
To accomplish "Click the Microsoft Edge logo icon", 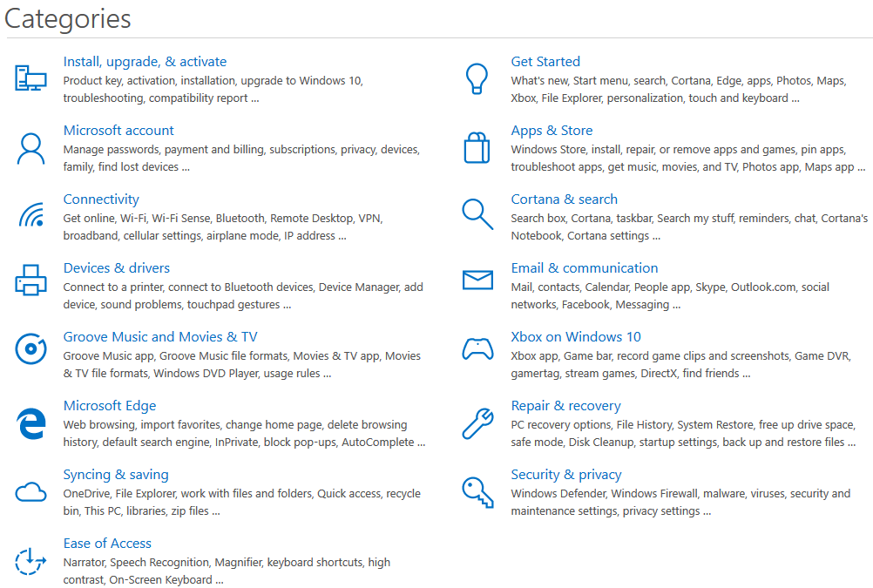I will pyautogui.click(x=30, y=423).
